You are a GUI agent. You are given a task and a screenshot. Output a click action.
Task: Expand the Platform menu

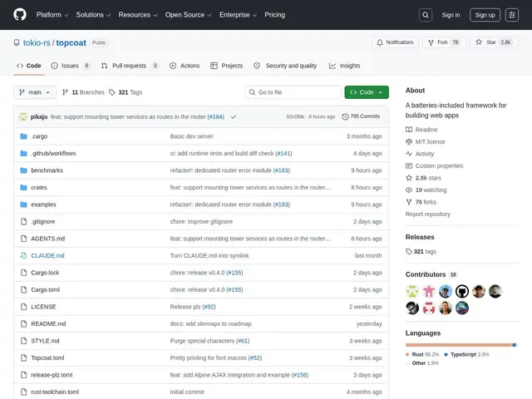point(52,15)
